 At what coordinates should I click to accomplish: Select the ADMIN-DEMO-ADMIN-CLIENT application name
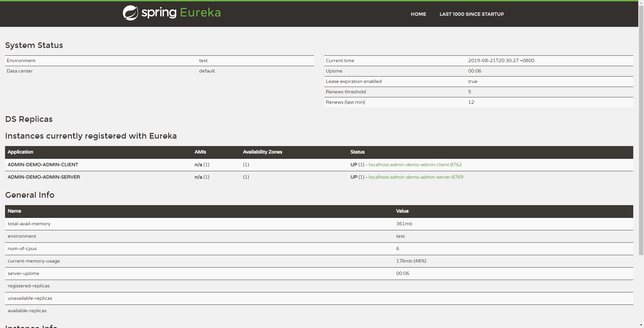click(x=43, y=165)
